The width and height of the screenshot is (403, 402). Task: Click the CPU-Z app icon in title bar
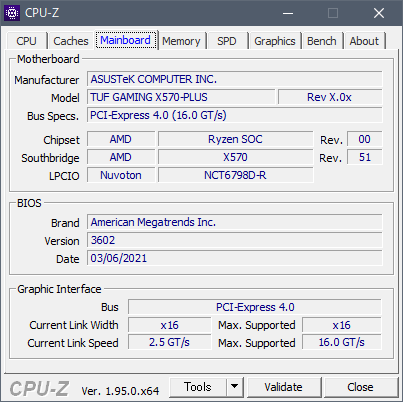tap(12, 13)
